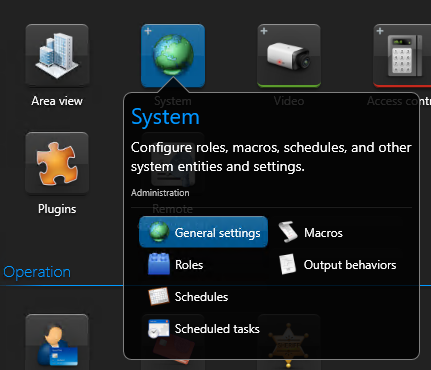Screen dimensions: 431x370
Task: Click the Administration label in popup
Action: coord(160,193)
